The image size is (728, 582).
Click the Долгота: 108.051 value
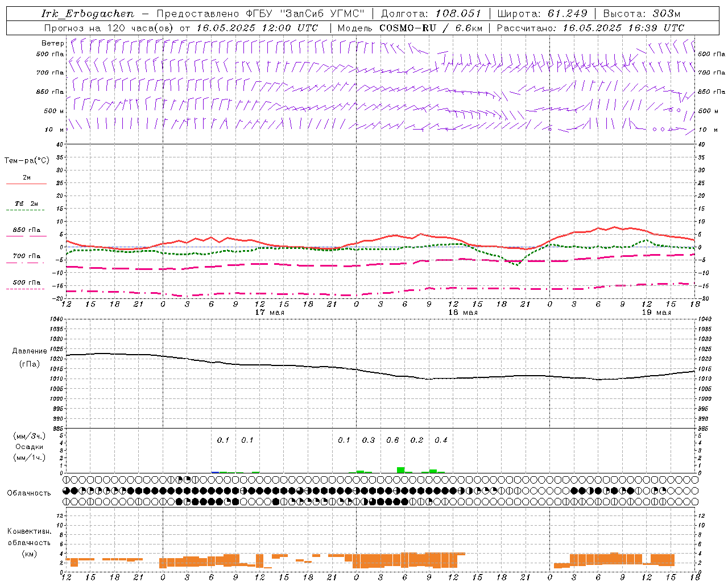click(x=431, y=14)
